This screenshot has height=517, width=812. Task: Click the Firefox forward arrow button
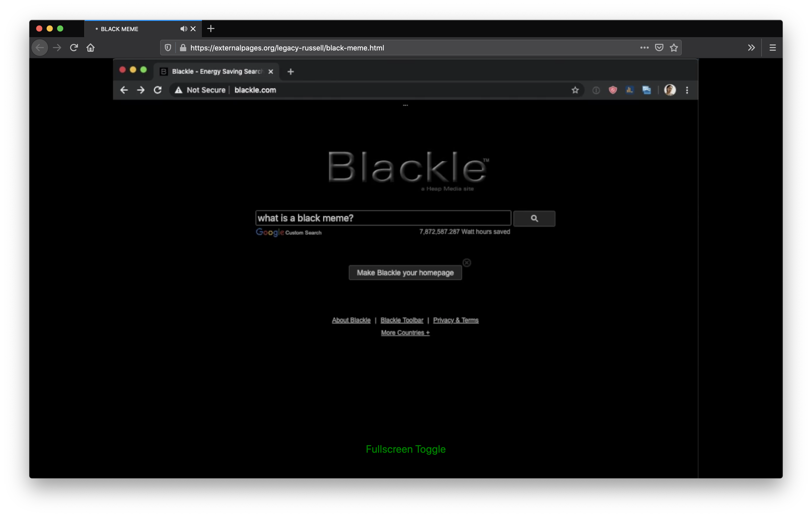[x=57, y=48]
